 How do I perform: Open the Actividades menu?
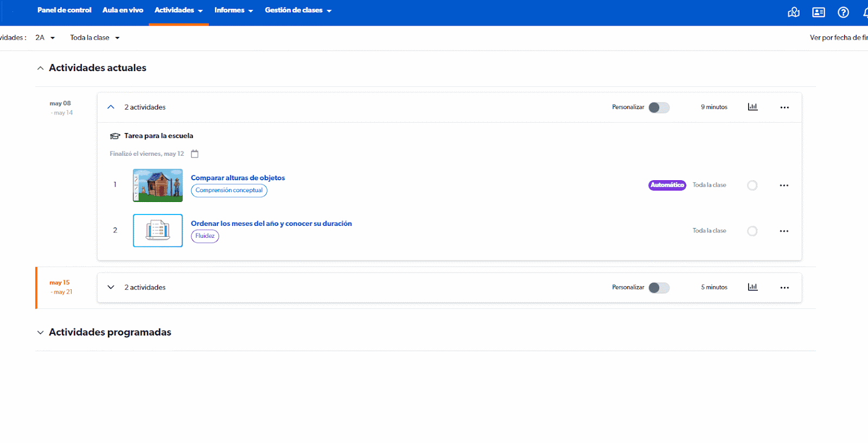click(x=178, y=10)
